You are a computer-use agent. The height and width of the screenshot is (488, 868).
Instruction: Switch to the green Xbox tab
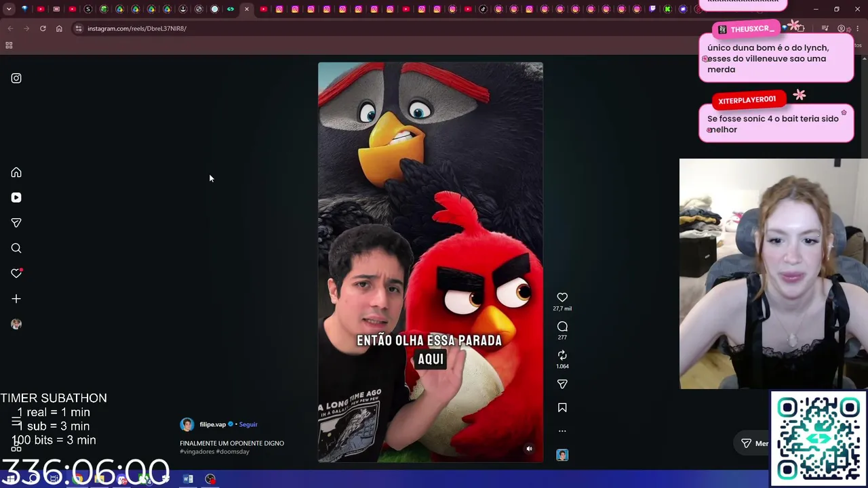click(x=668, y=9)
